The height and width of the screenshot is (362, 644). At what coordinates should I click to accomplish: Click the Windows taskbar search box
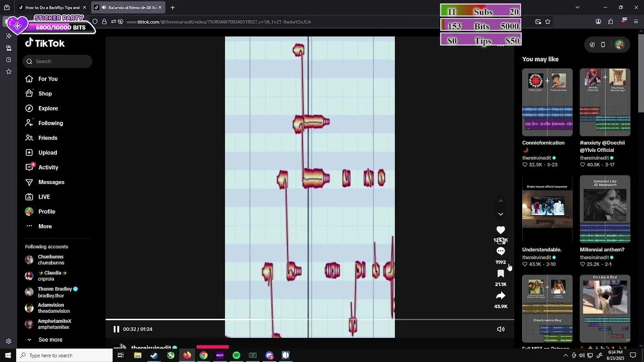pos(64,355)
